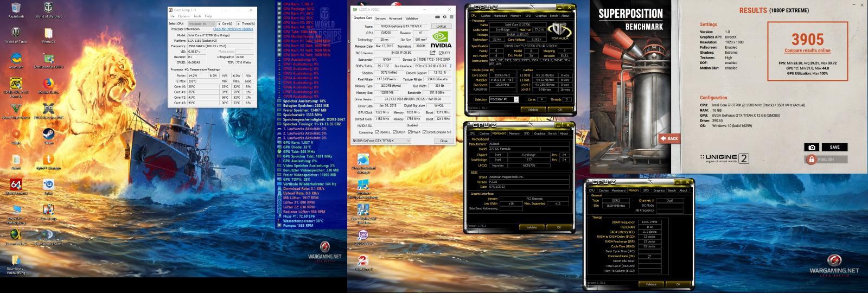The width and height of the screenshot is (868, 293).
Task: Switch to Validation tab in GPU-Z
Action: coord(412,18)
